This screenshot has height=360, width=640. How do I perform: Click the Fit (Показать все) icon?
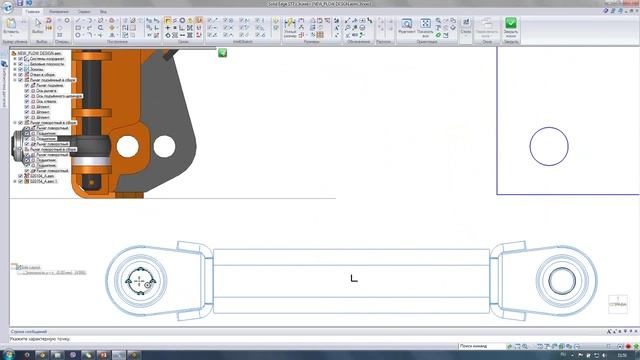425,23
